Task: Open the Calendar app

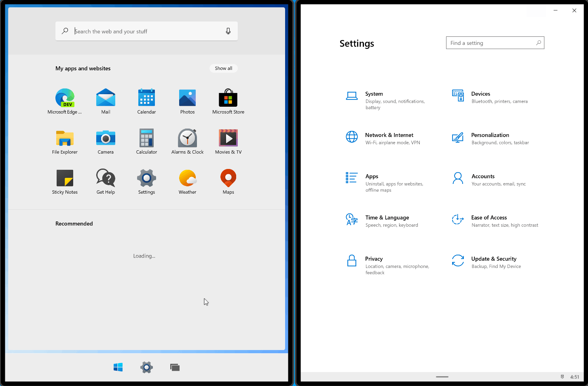Action: (146, 98)
